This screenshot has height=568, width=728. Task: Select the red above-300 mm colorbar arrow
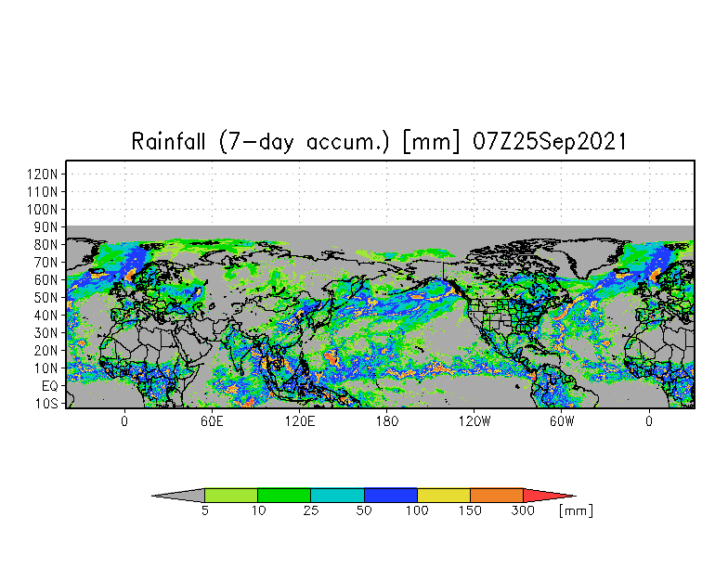(x=550, y=496)
